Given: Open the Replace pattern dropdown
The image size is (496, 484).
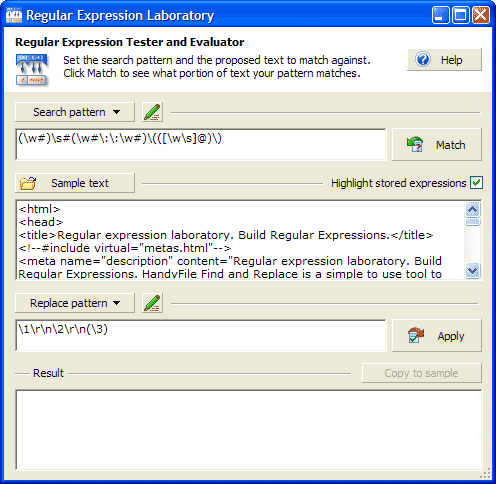Looking at the screenshot, I should [x=75, y=303].
